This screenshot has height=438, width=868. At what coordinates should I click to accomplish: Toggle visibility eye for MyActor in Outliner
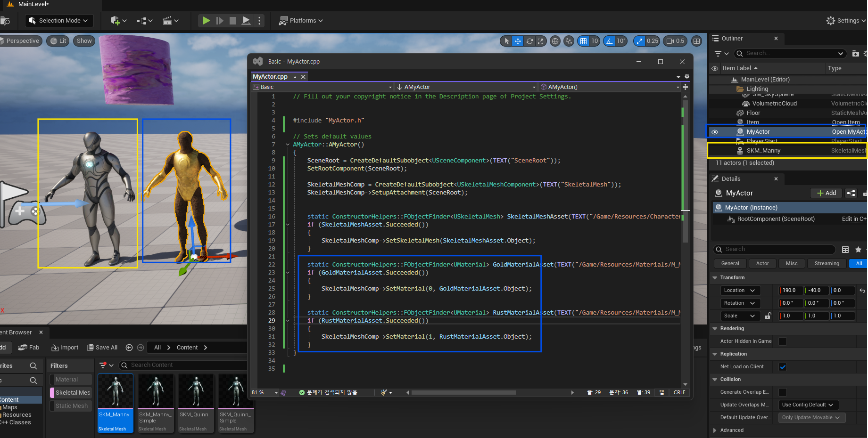[x=715, y=132]
